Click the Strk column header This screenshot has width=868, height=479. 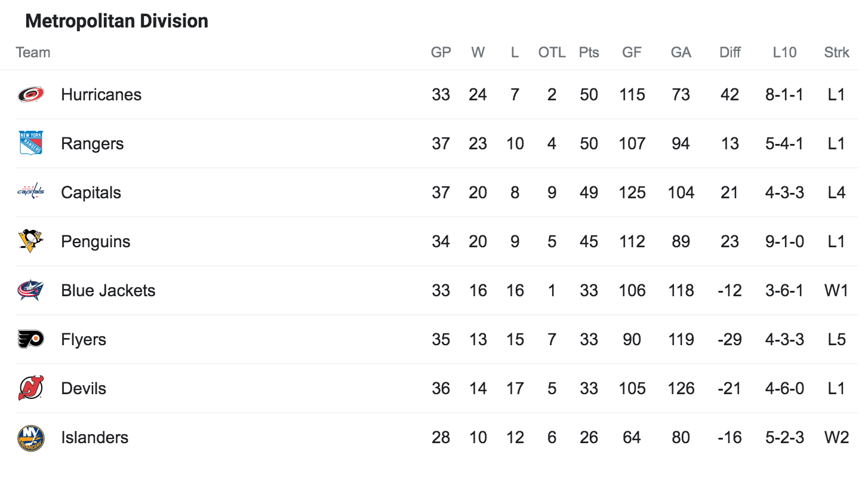pos(836,53)
